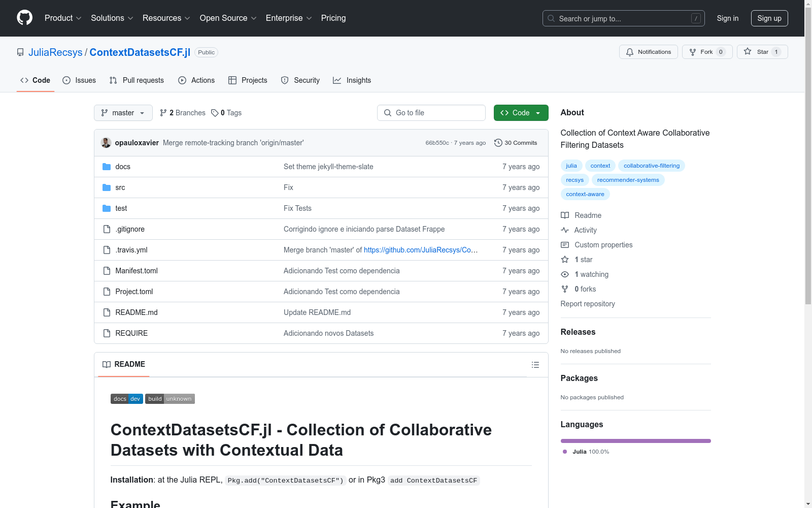812x508 pixels.
Task: Click the Readme book icon in About
Action: pyautogui.click(x=565, y=215)
